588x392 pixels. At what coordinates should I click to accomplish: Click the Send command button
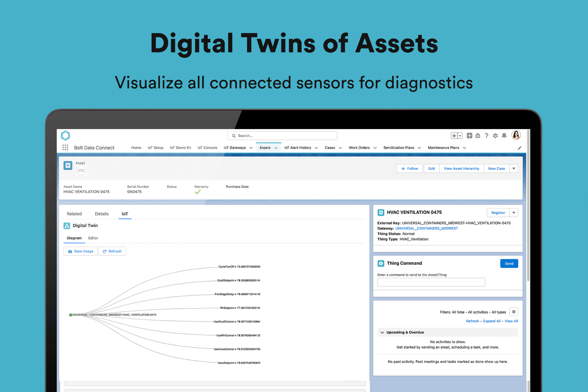[509, 263]
